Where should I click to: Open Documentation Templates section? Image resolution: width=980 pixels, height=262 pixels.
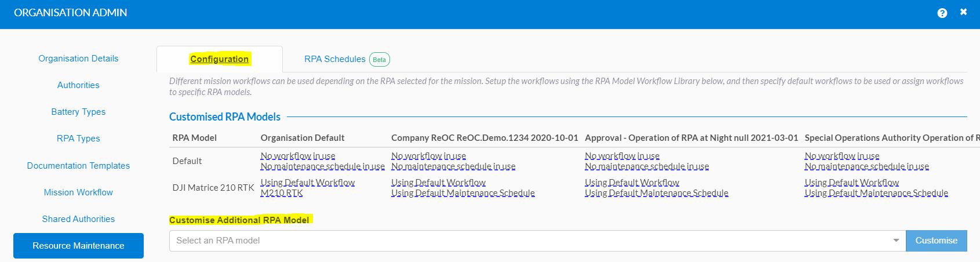[x=78, y=166]
